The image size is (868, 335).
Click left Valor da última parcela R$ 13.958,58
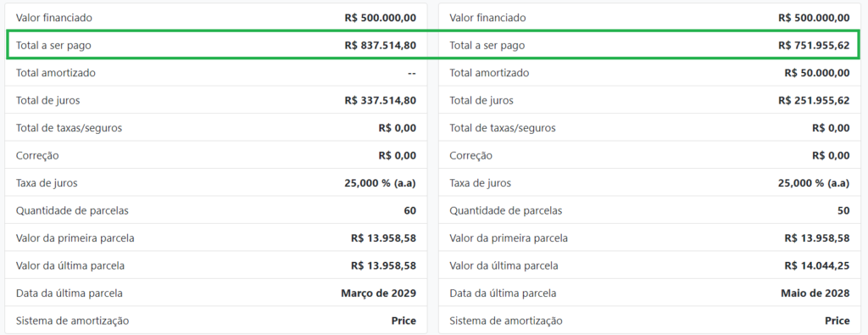[x=384, y=265]
